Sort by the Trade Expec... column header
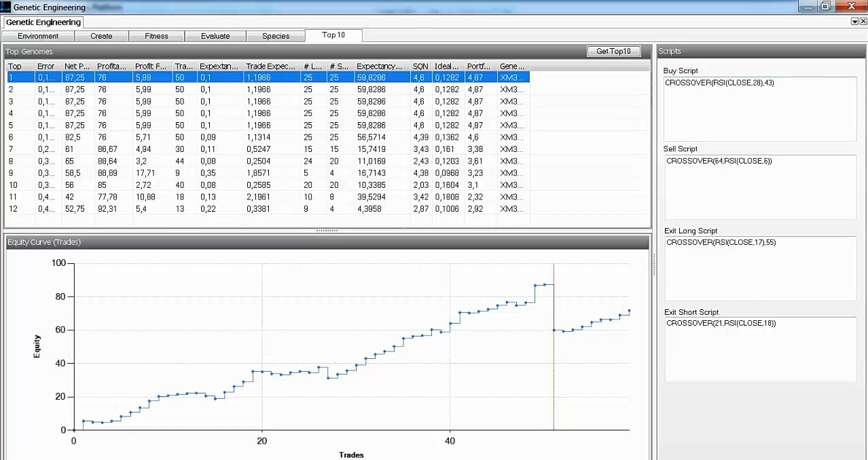This screenshot has width=868, height=460. point(272,66)
